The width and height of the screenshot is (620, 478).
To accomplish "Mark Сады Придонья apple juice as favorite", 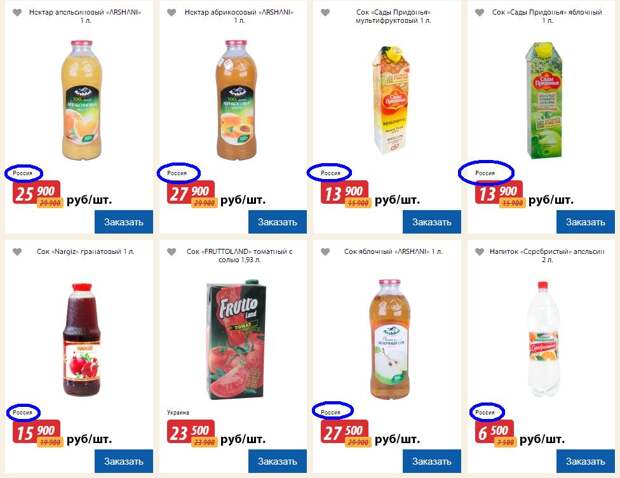I will (479, 13).
